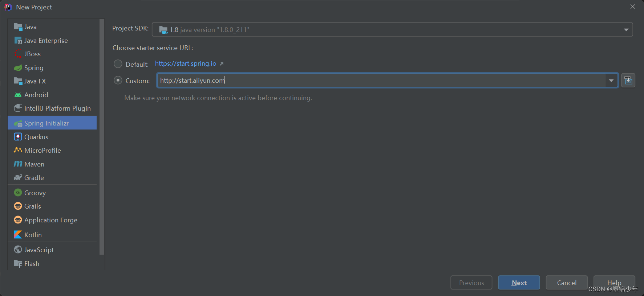Click the Spring Initializr icon

tap(18, 123)
